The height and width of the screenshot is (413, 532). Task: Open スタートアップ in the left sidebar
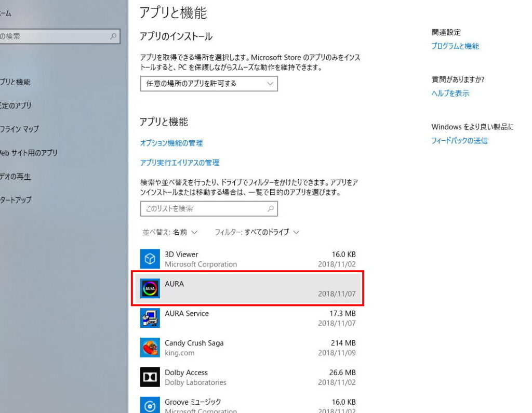tap(16, 200)
